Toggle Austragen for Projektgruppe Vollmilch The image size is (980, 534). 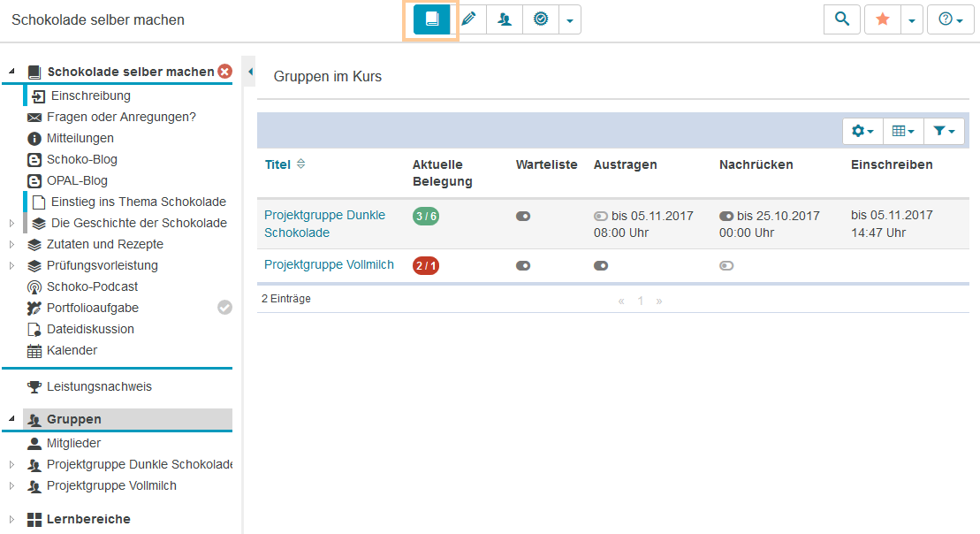tap(601, 265)
